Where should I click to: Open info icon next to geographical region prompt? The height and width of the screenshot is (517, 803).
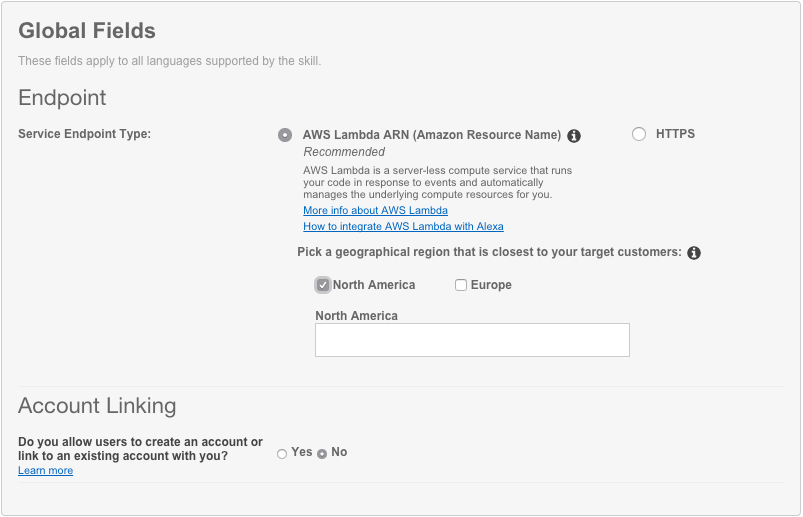pyautogui.click(x=694, y=253)
